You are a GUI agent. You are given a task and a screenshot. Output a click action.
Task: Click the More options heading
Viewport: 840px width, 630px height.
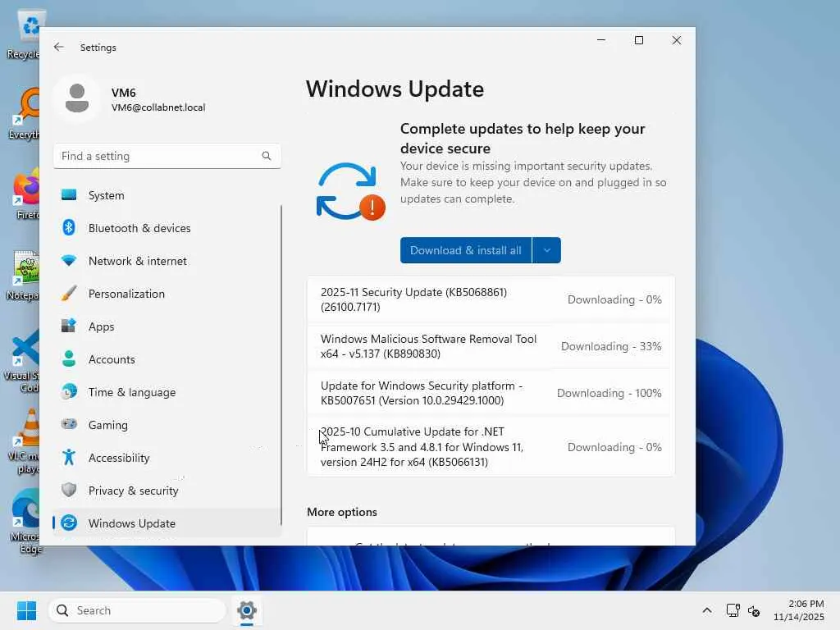tap(342, 512)
